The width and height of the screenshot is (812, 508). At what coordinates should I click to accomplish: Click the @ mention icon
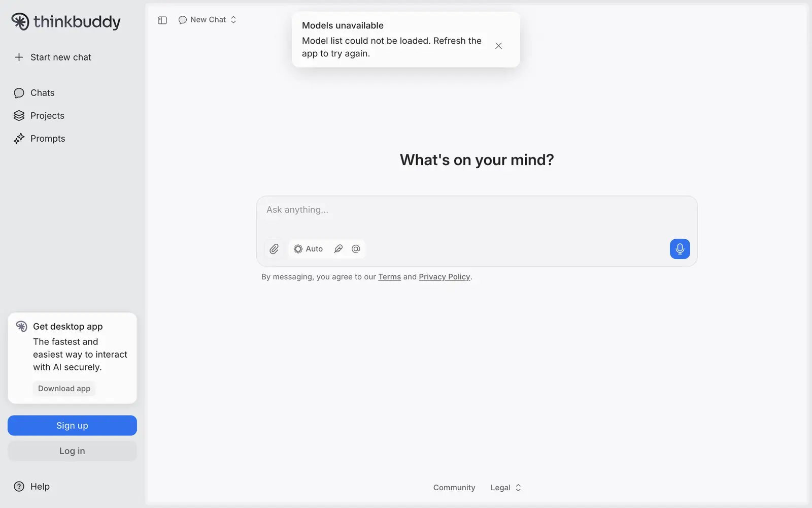tap(356, 249)
